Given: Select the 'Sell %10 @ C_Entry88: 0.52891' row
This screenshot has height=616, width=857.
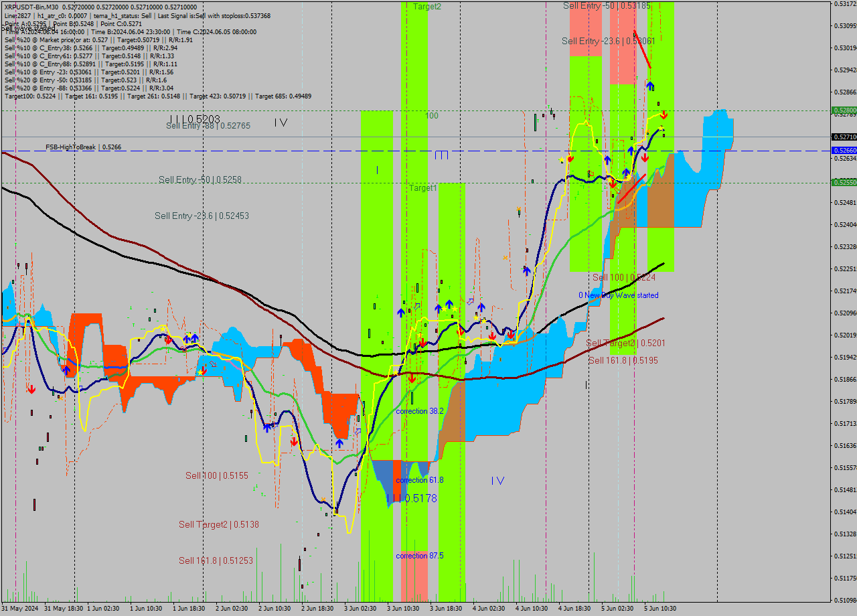Looking at the screenshot, I should pyautogui.click(x=91, y=64).
